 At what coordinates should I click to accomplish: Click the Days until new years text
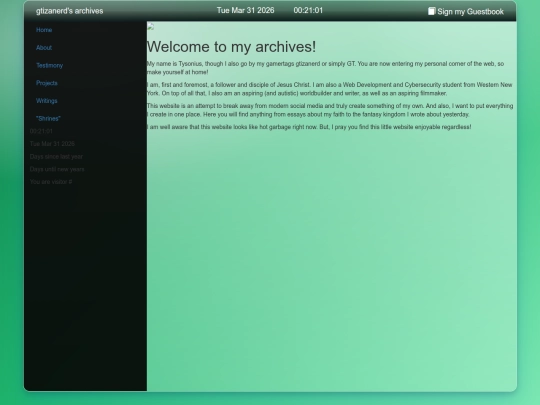57,169
